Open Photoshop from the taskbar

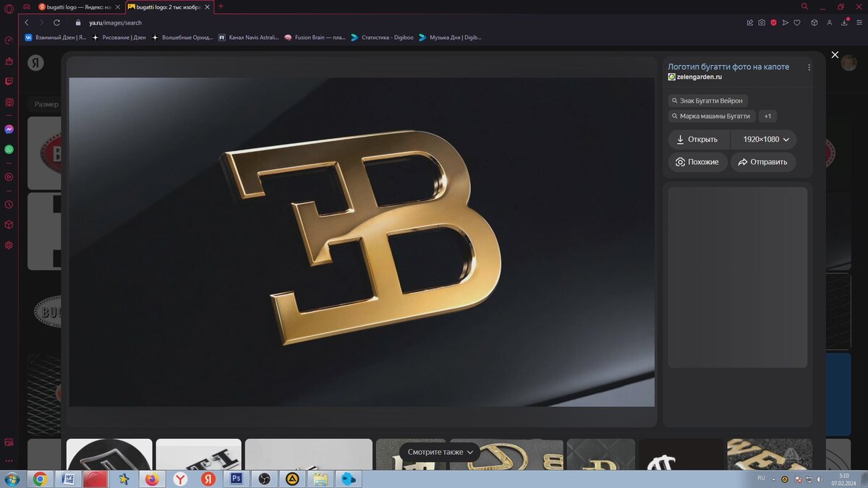click(x=236, y=479)
